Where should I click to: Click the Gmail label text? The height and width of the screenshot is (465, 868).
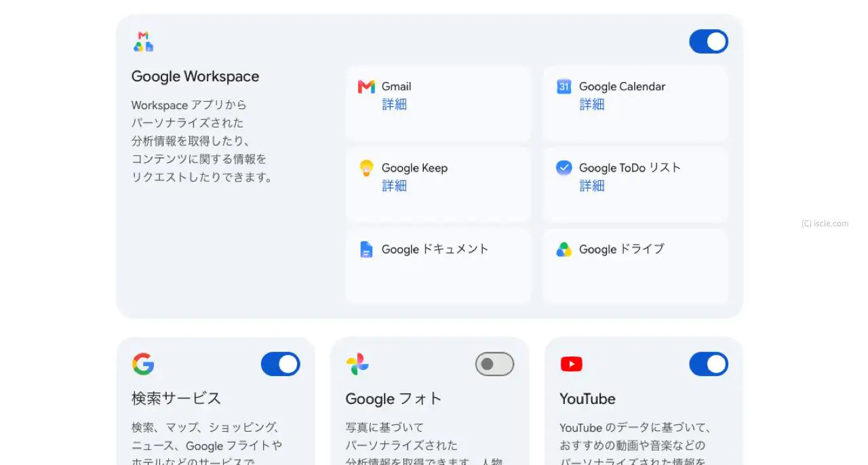pos(397,87)
